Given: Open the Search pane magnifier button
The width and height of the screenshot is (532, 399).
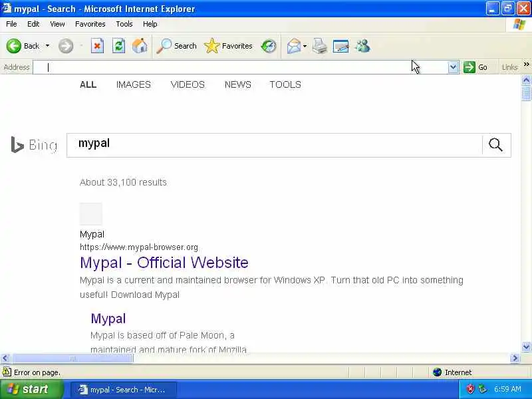Looking at the screenshot, I should point(176,46).
